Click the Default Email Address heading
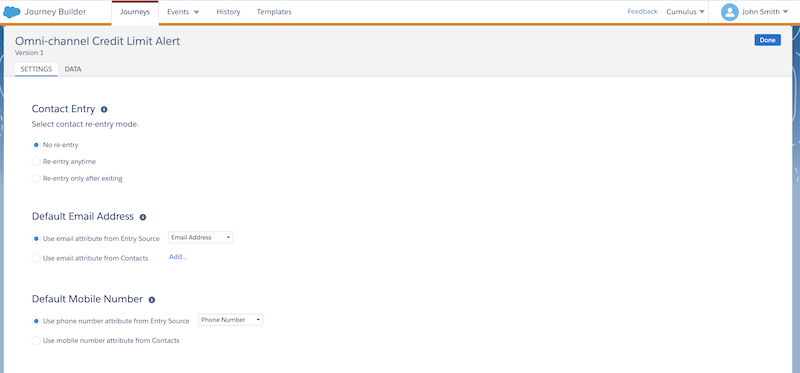 pyautogui.click(x=83, y=216)
